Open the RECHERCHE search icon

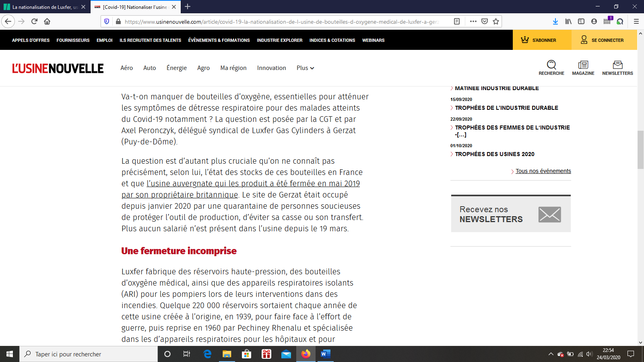point(551,68)
